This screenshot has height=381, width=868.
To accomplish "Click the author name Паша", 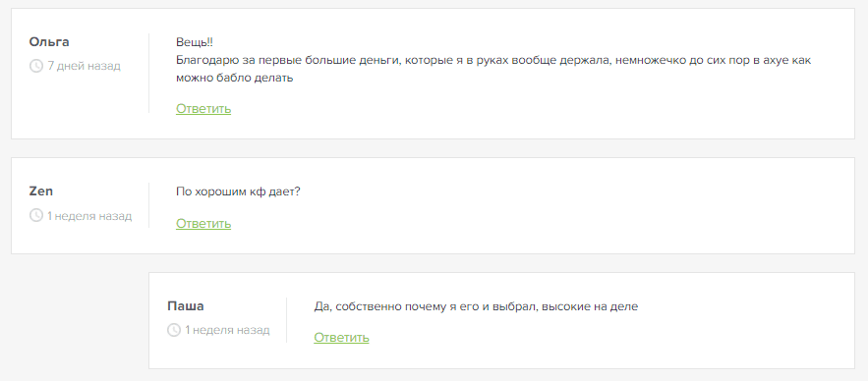I will point(186,305).
